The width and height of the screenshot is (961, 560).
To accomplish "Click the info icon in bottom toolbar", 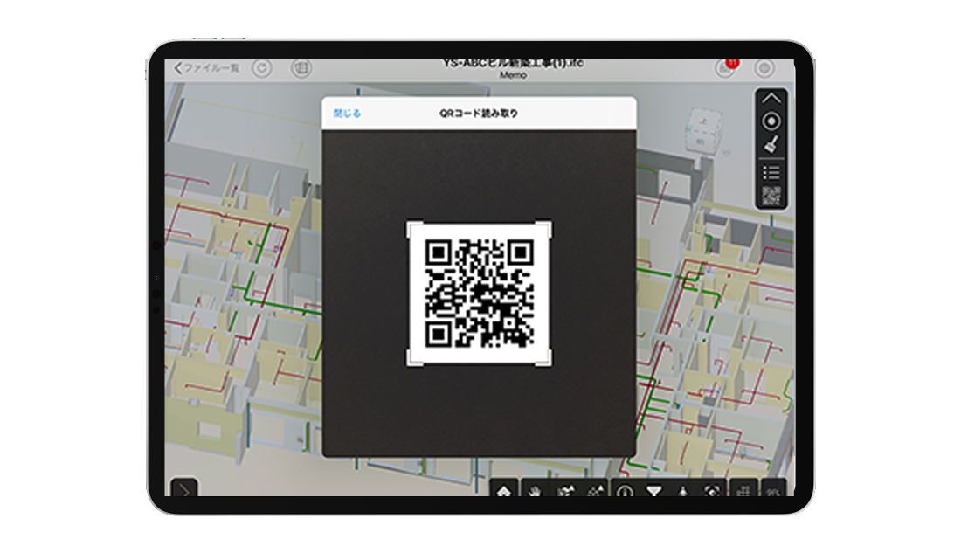I will coord(625,492).
